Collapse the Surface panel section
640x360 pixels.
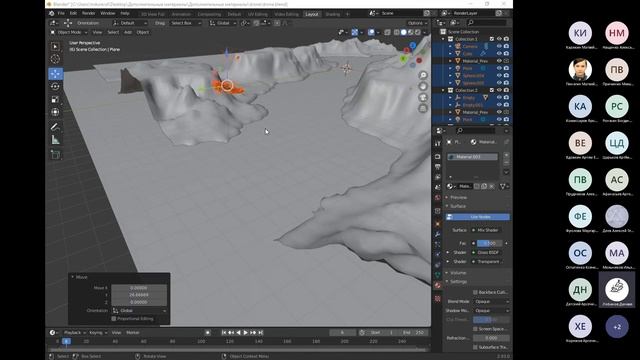click(x=458, y=206)
